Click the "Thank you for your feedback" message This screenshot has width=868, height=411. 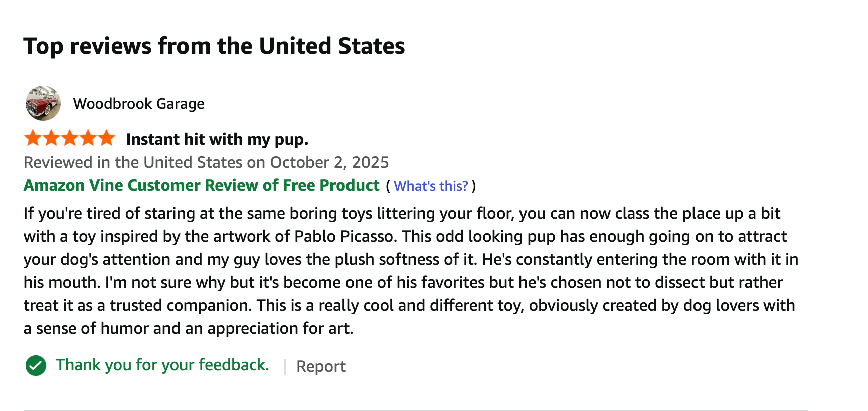(x=162, y=365)
